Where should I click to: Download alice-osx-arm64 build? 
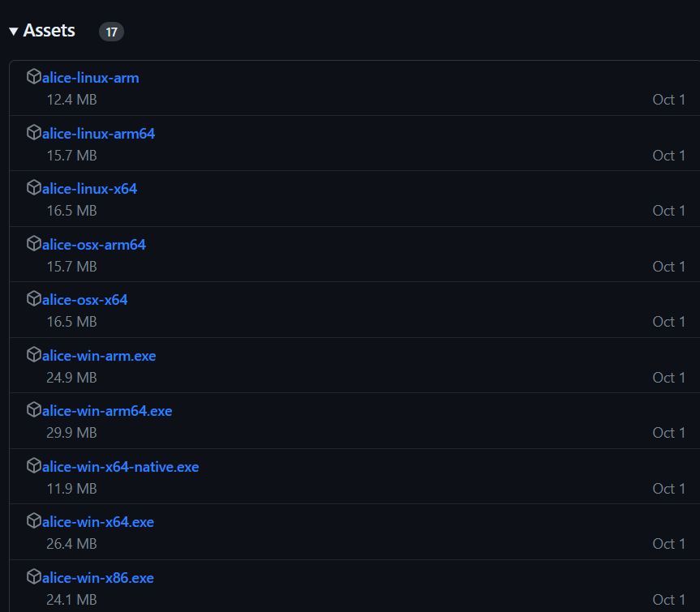[x=94, y=245]
